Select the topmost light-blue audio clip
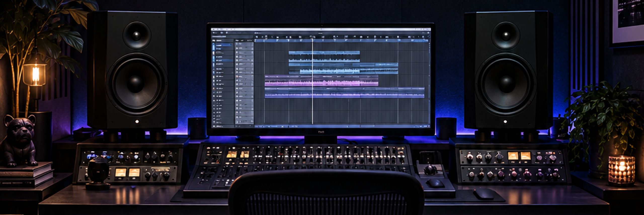 pyautogui.click(x=324, y=56)
